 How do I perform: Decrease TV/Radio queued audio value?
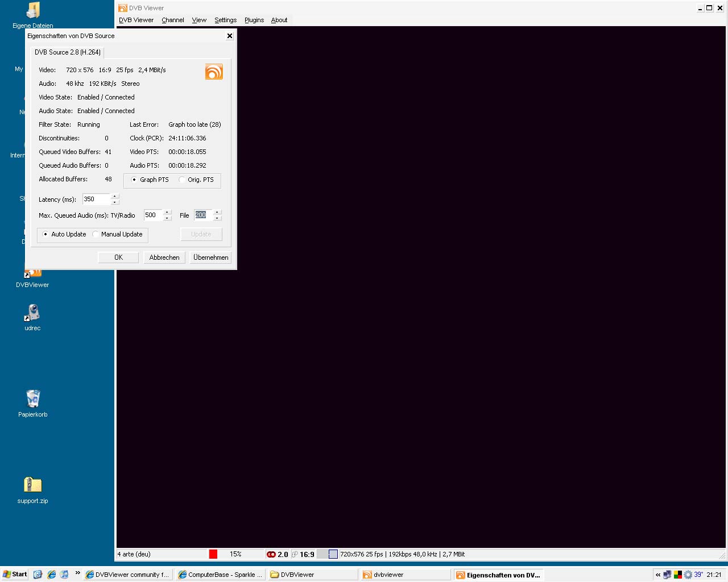[x=167, y=218]
